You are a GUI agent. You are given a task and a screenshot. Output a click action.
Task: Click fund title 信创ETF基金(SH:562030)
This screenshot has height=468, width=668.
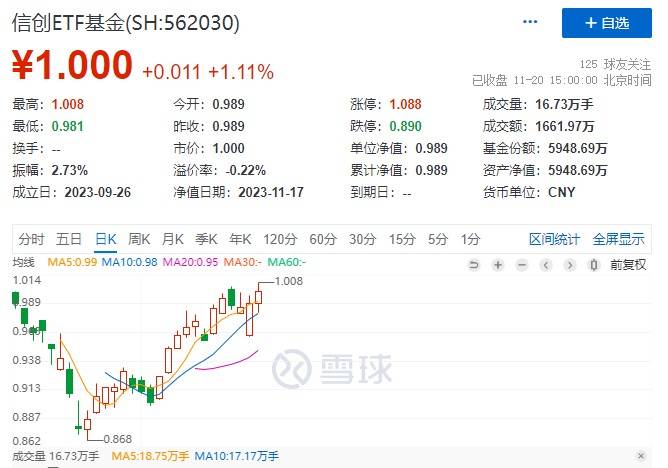[126, 23]
